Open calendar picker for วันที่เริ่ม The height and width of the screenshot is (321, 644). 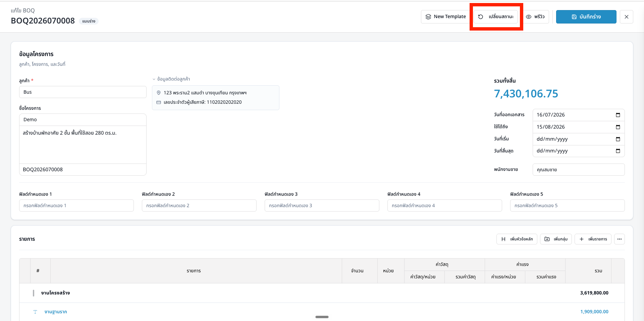618,139
